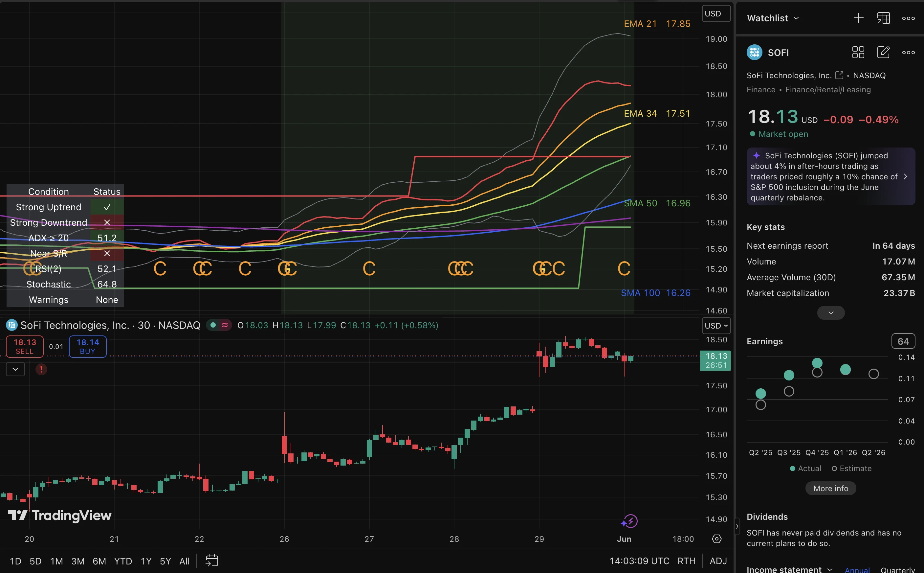Select YTD time range

123,561
